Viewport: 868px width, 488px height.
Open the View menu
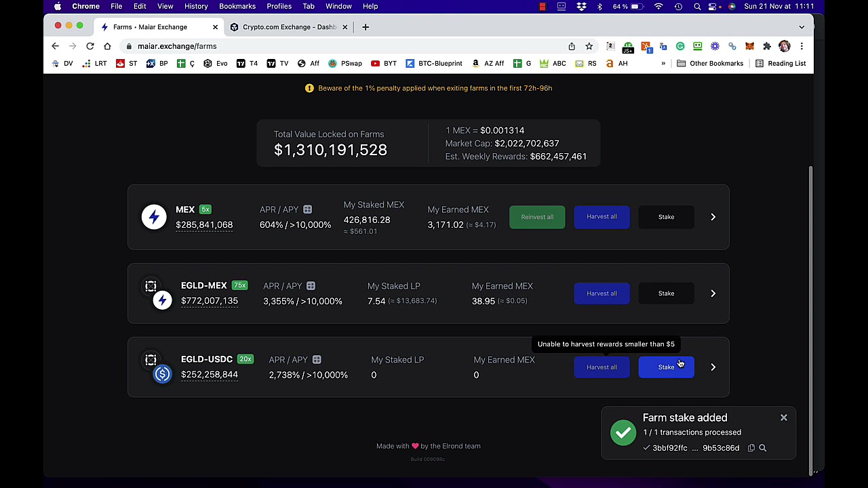[165, 6]
